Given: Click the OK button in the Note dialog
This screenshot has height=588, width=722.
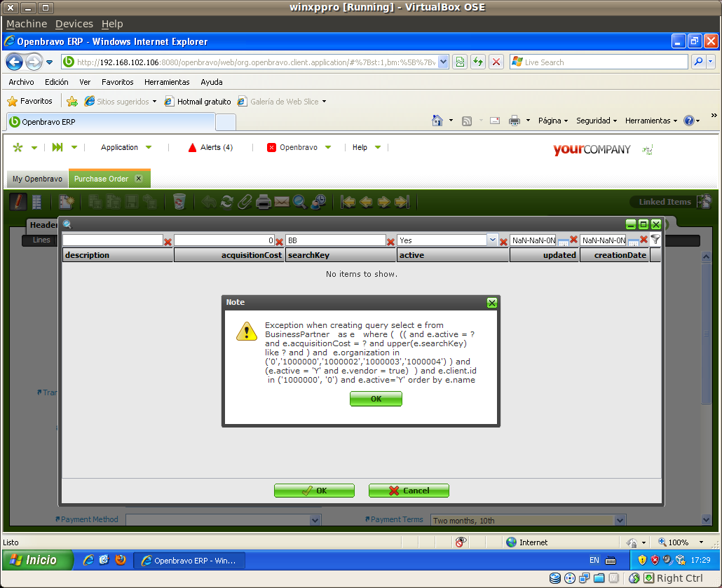Looking at the screenshot, I should coord(376,399).
